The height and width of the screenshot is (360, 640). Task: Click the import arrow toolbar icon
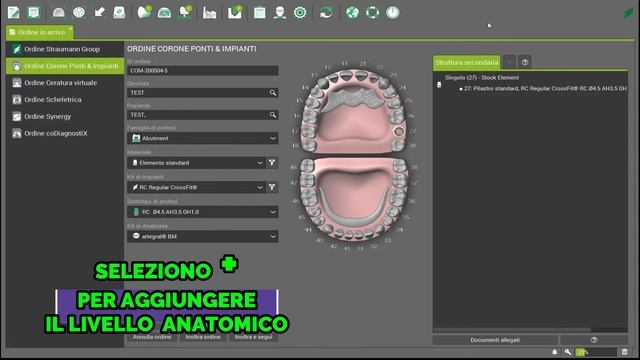click(x=99, y=13)
